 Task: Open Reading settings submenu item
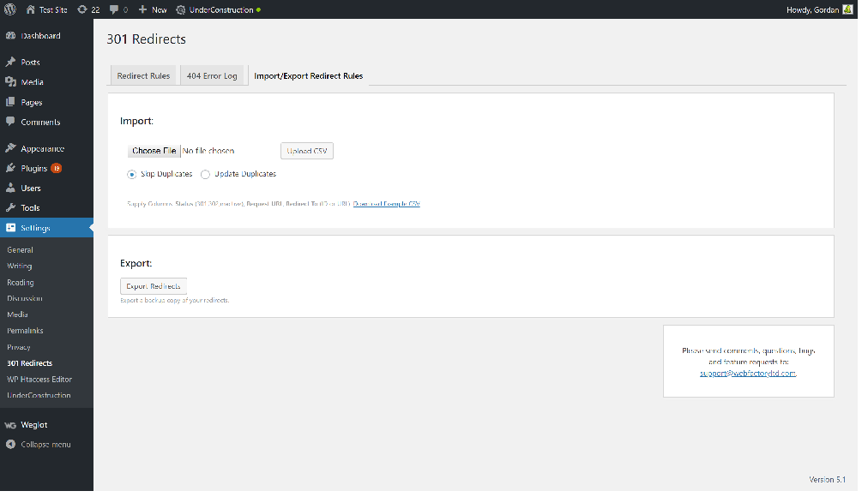(x=21, y=283)
